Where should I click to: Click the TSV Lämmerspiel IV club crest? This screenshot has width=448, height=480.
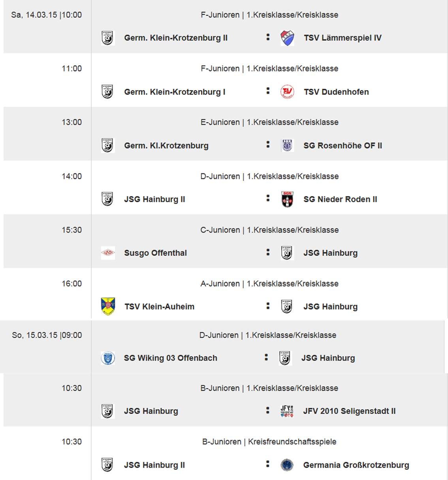(287, 38)
